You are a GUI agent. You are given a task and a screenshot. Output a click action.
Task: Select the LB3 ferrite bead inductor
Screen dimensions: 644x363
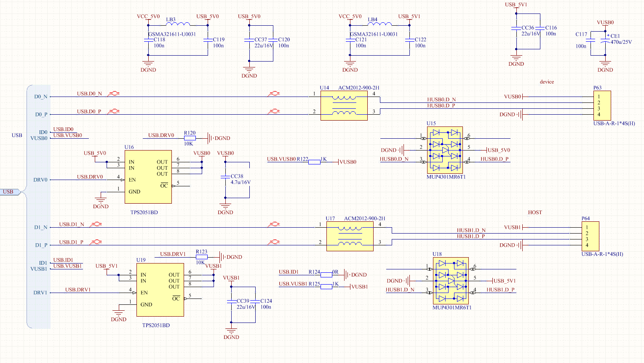click(178, 24)
